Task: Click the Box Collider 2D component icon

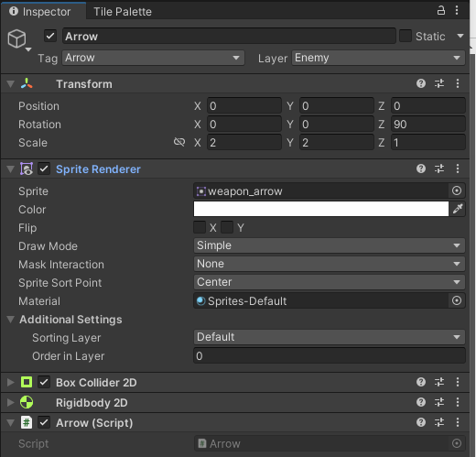Action: coord(27,382)
